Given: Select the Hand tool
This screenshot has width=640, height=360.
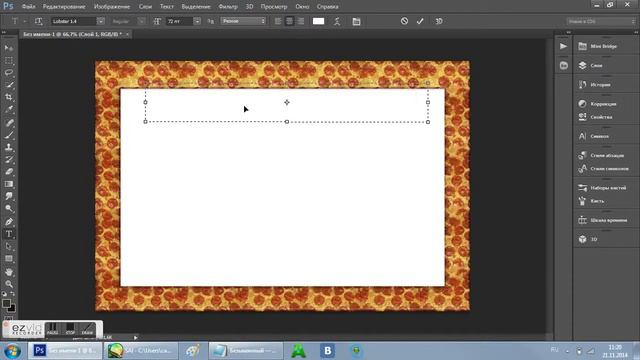Looking at the screenshot, I should [9, 272].
